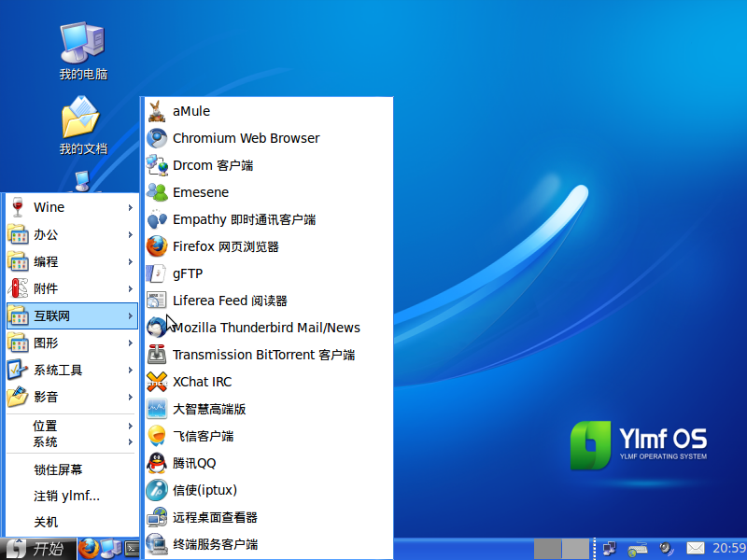Expand the 系统 submenu arrow

click(130, 442)
